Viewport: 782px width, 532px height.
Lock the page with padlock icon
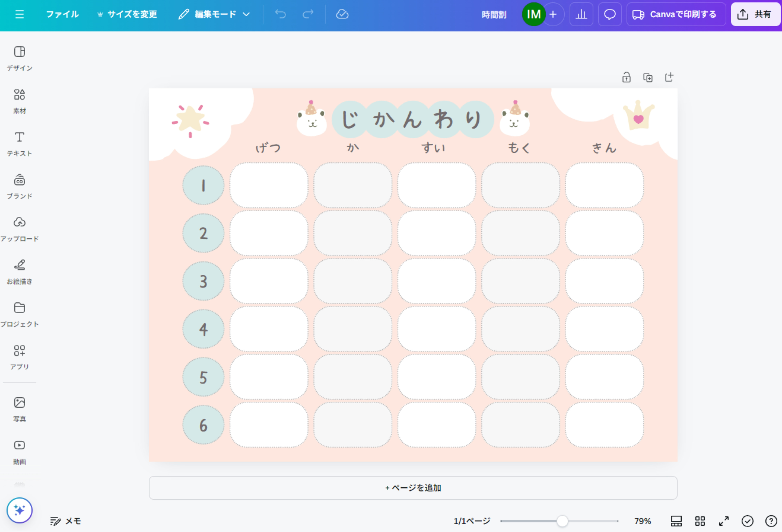tap(626, 77)
